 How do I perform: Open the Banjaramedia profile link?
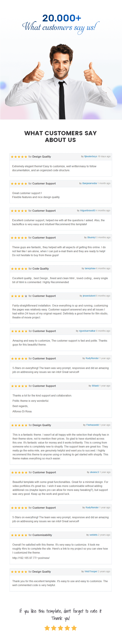(x=90, y=183)
